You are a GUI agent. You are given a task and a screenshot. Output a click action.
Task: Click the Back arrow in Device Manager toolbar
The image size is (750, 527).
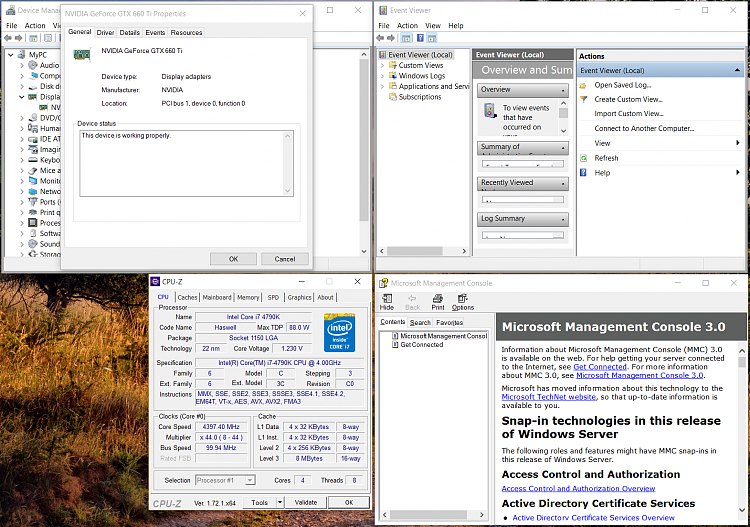point(8,38)
